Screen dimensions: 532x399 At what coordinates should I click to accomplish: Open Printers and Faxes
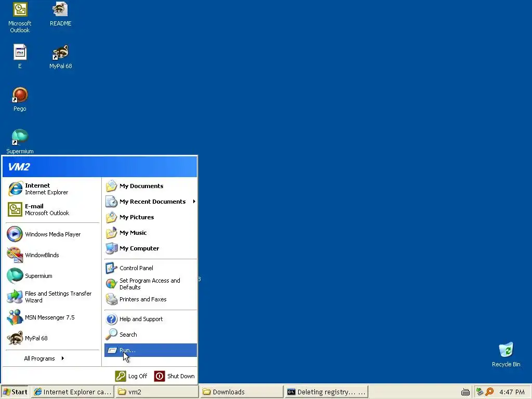click(x=151, y=299)
